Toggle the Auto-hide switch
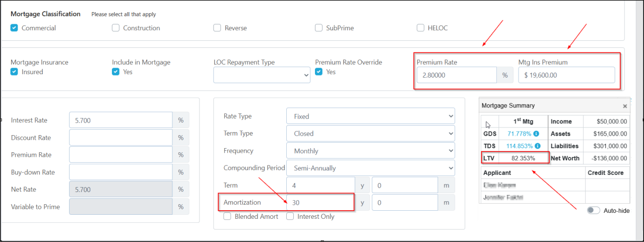644x242 pixels. point(593,210)
